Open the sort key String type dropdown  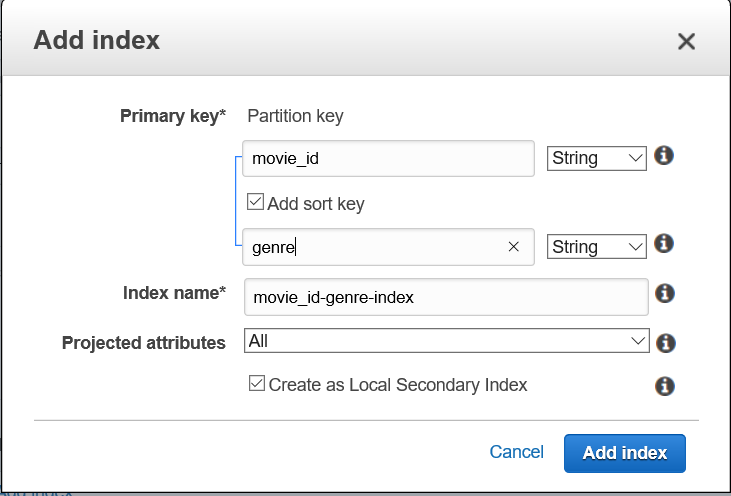(x=596, y=246)
